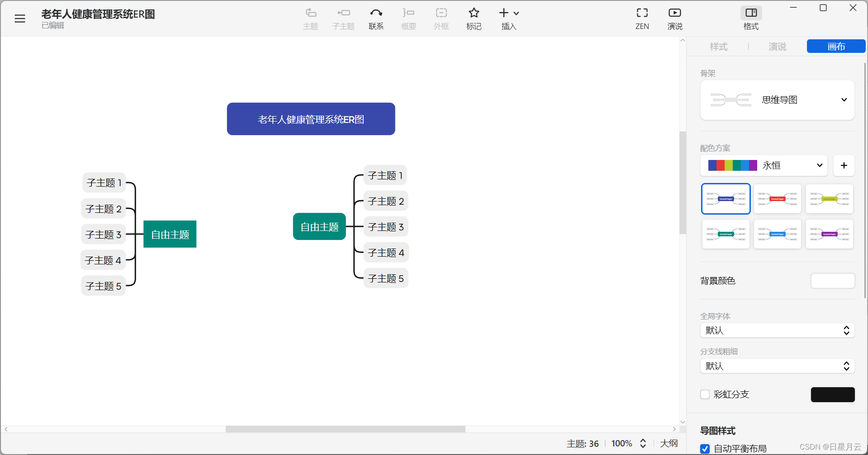Enter ZEN mode
This screenshot has height=455, width=868.
pyautogui.click(x=642, y=19)
